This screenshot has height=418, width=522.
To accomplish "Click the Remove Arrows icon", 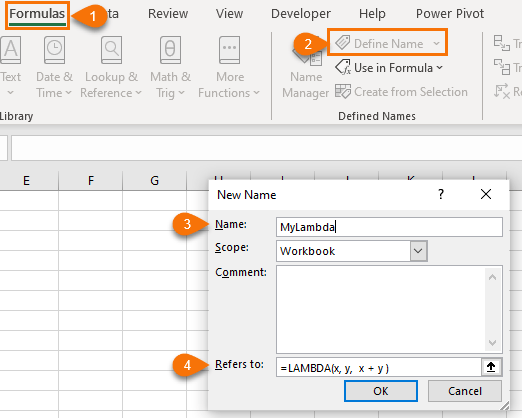I will point(502,91).
